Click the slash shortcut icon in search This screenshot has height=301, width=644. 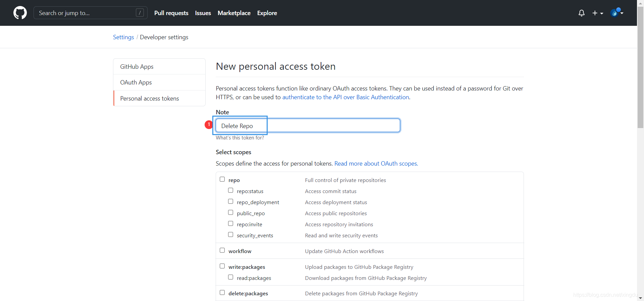(140, 13)
